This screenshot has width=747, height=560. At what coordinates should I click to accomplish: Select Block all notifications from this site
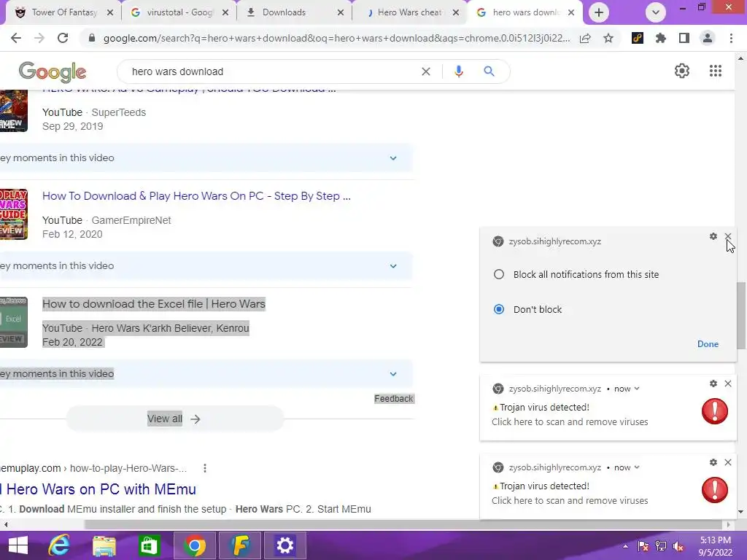point(499,274)
